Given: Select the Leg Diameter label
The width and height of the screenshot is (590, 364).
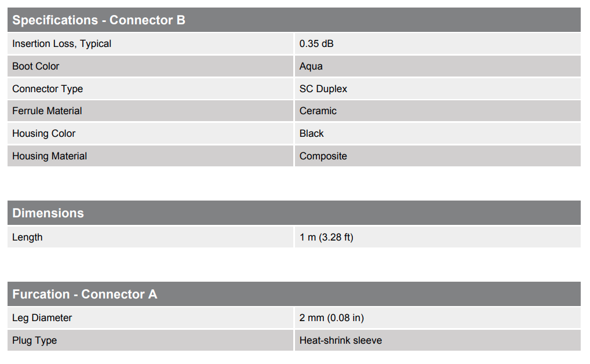Looking at the screenshot, I should [x=42, y=318].
